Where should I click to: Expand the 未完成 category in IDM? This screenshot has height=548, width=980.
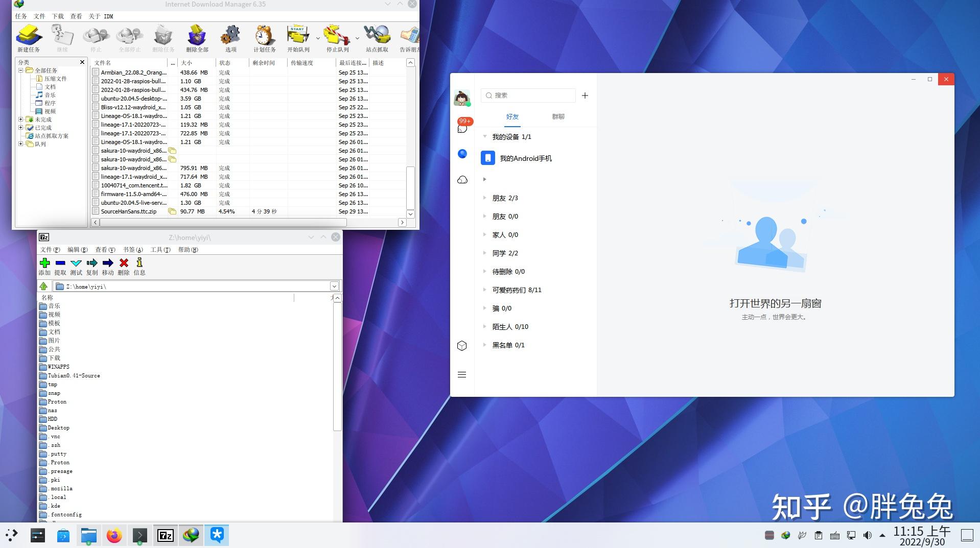pyautogui.click(x=21, y=120)
